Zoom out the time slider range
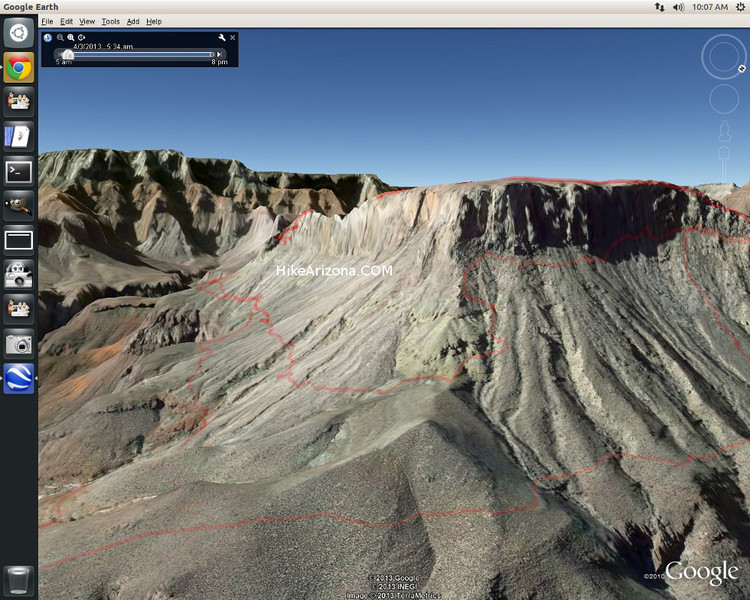The width and height of the screenshot is (750, 600). 60,37
